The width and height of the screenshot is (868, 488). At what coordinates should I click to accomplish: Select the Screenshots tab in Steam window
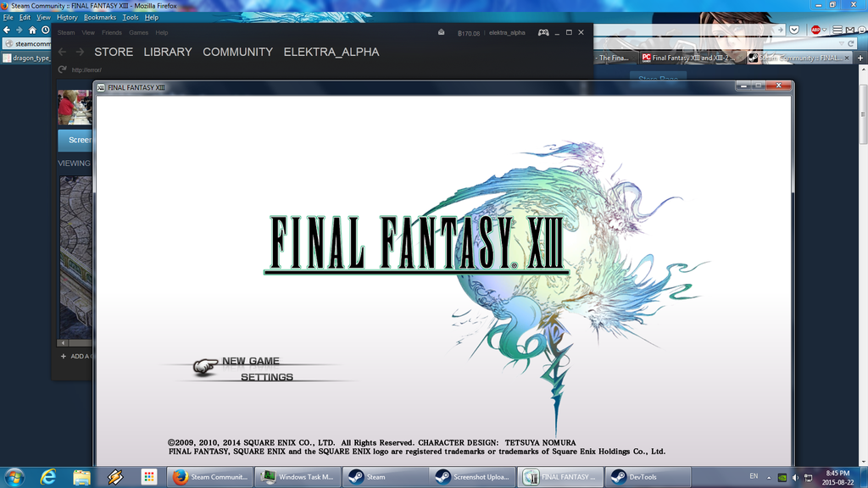tap(75, 140)
